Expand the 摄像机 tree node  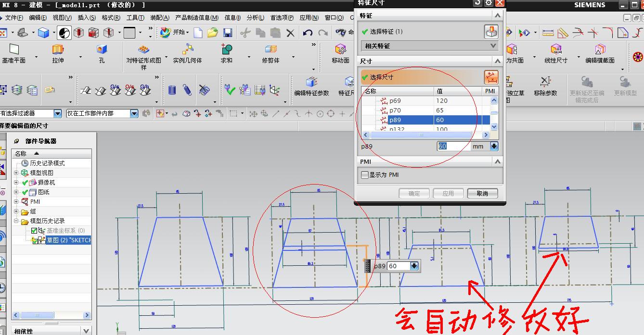click(x=16, y=183)
